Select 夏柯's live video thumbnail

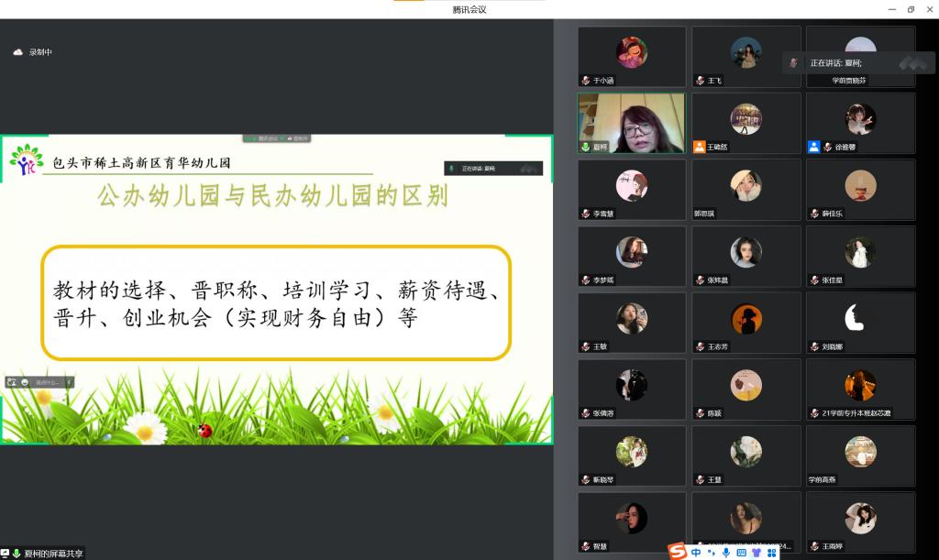(631, 122)
